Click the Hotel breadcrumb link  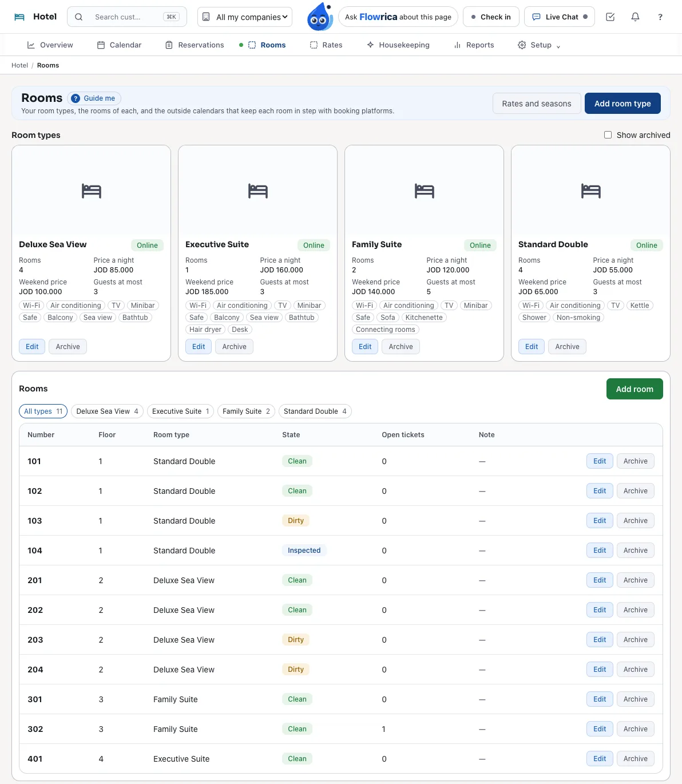19,65
